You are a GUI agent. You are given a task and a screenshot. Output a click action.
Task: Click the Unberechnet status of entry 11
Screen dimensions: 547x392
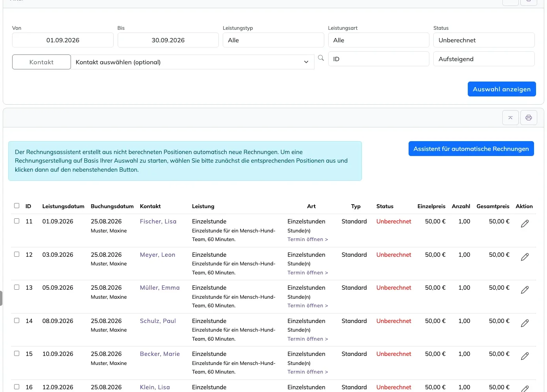pos(394,221)
